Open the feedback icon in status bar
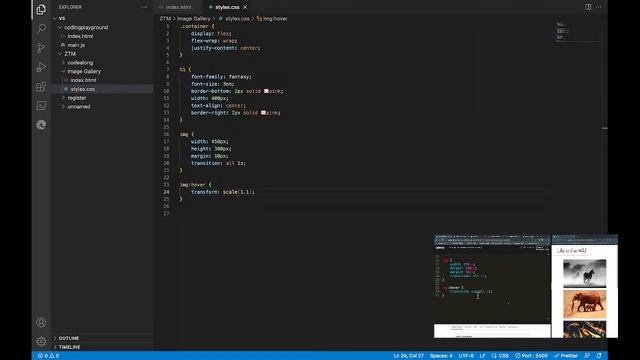 [x=587, y=356]
